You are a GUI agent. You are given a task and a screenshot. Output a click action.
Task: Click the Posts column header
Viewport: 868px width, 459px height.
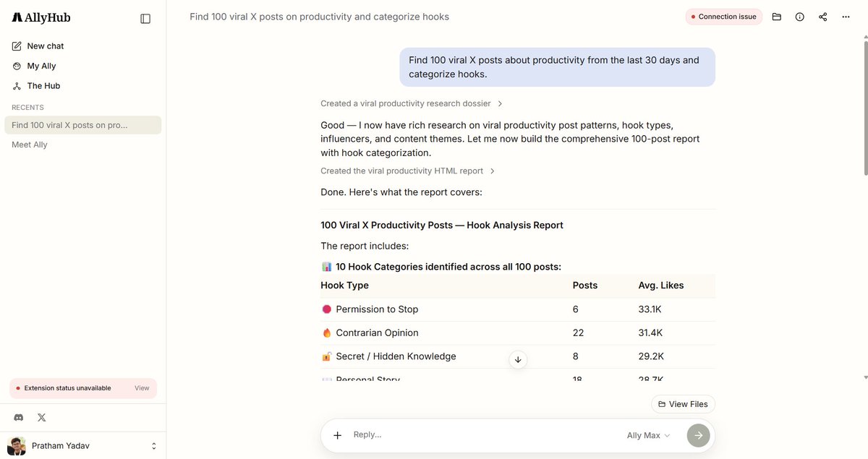[x=585, y=286]
